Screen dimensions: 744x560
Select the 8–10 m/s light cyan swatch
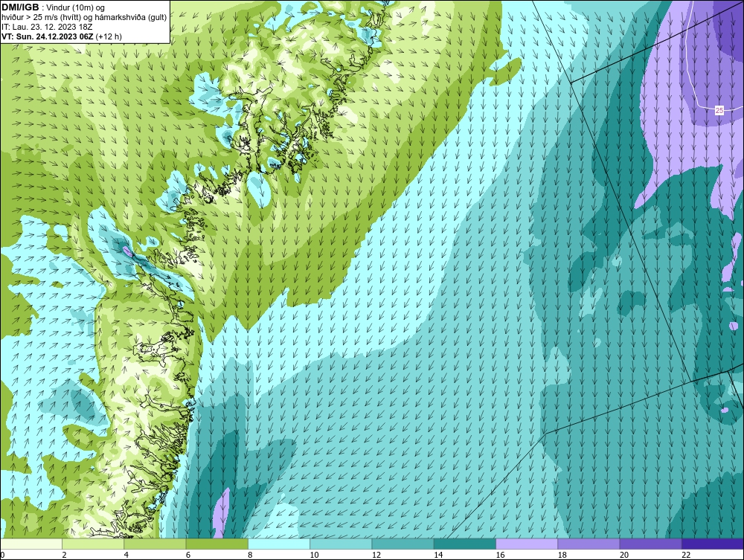click(x=279, y=544)
